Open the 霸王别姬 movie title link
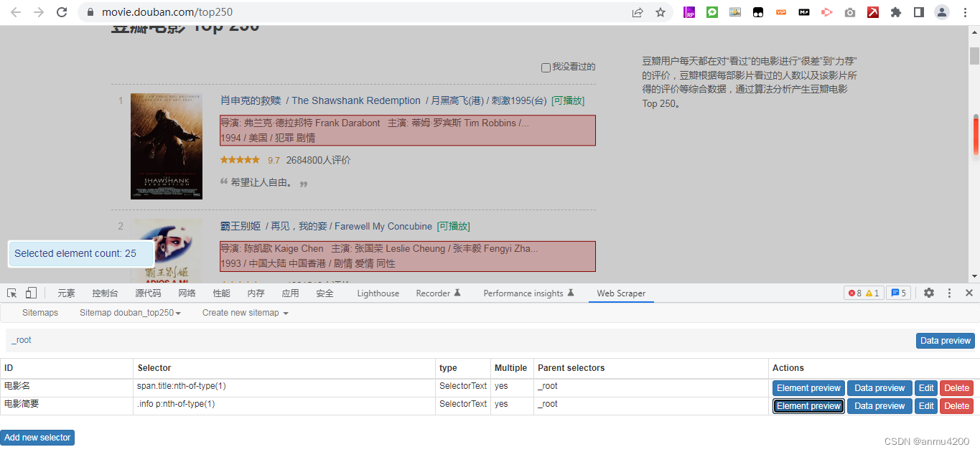The image size is (980, 452). click(x=241, y=226)
